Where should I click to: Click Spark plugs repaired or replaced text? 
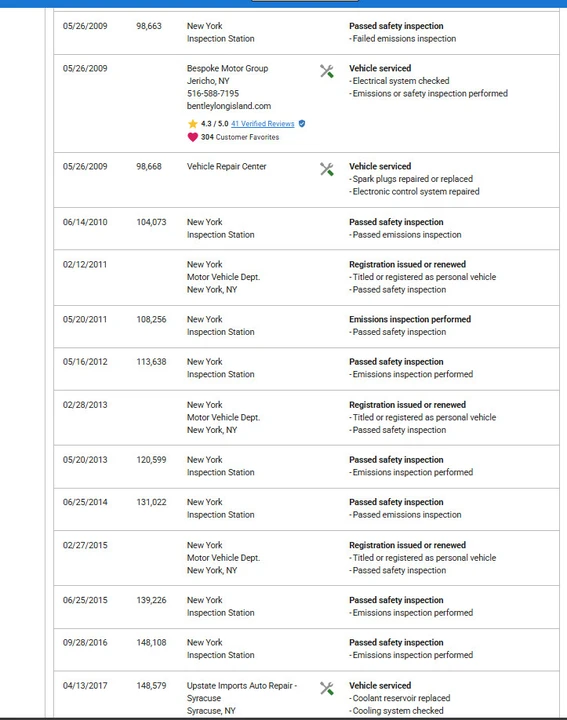click(x=412, y=179)
